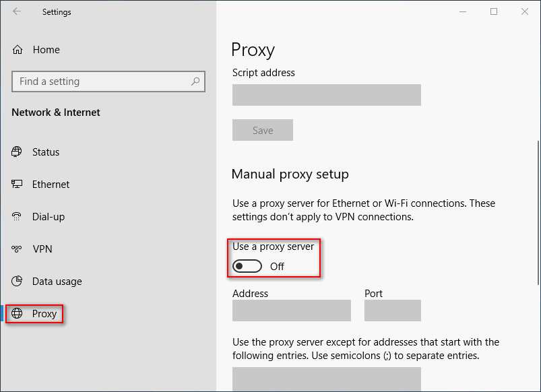This screenshot has height=392, width=541.
Task: Click the proxy Address input field
Action: [291, 311]
